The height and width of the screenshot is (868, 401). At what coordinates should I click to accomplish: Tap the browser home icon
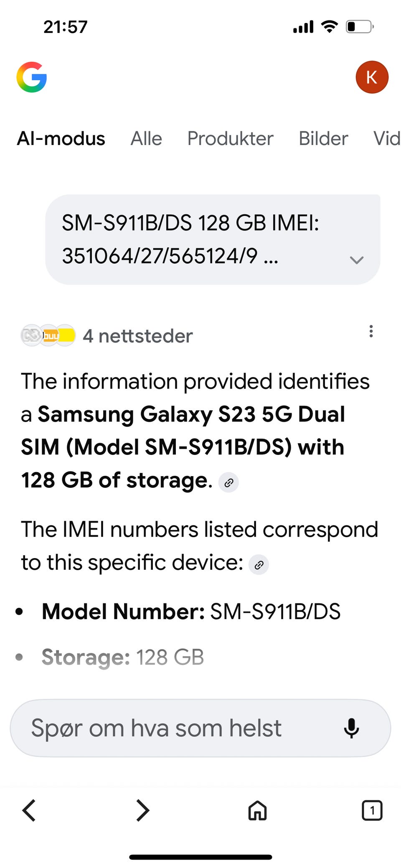click(x=257, y=810)
